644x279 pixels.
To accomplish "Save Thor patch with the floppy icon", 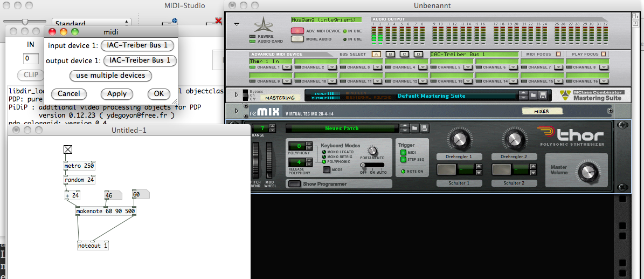I will tap(424, 128).
